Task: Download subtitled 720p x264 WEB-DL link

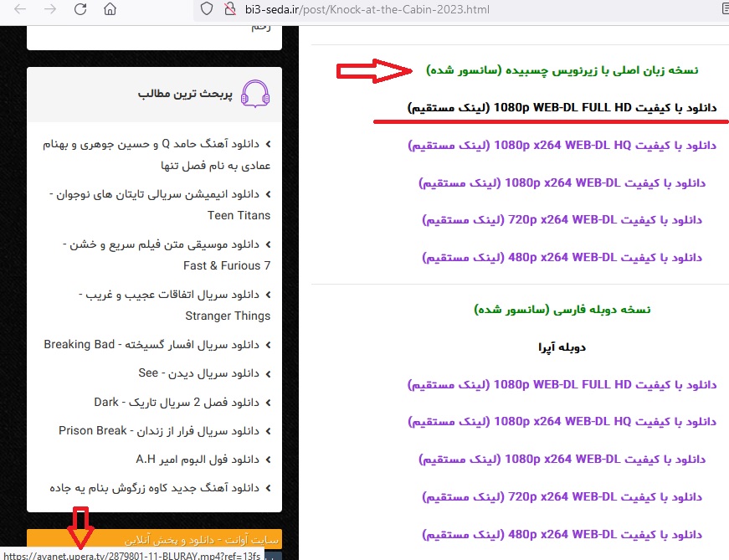Action: click(562, 220)
